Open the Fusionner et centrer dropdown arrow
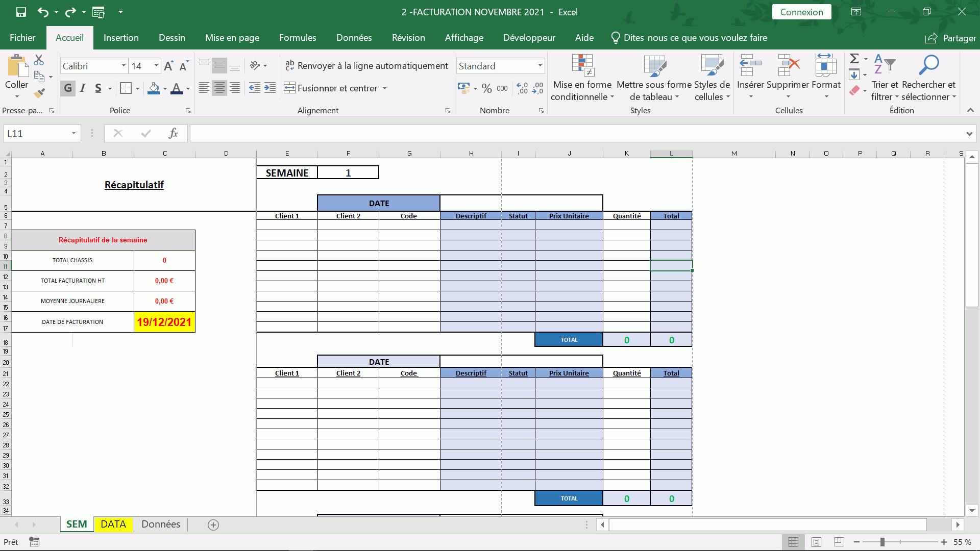980x551 pixels. click(384, 88)
